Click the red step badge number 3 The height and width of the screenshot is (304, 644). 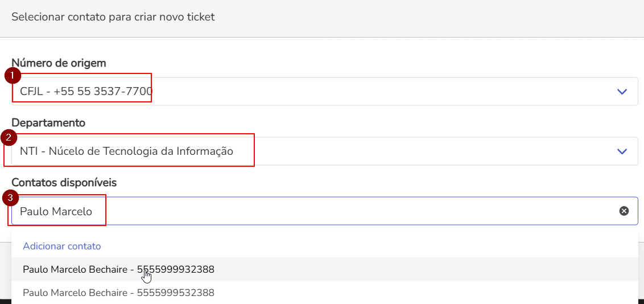pos(10,198)
